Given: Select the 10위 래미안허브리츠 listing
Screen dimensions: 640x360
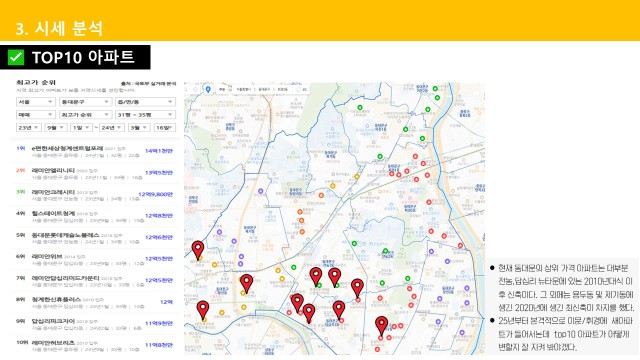Looking at the screenshot, I should (95, 346).
